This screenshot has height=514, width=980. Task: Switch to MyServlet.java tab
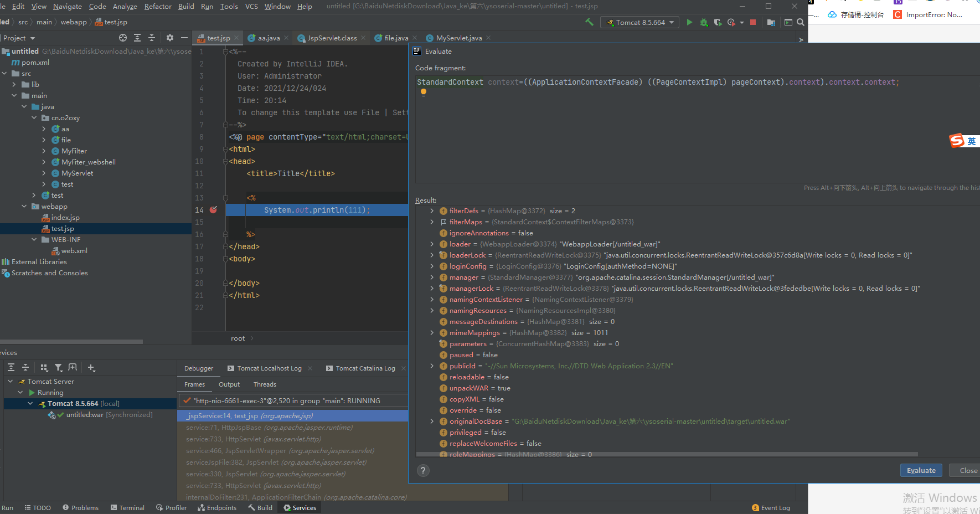458,38
